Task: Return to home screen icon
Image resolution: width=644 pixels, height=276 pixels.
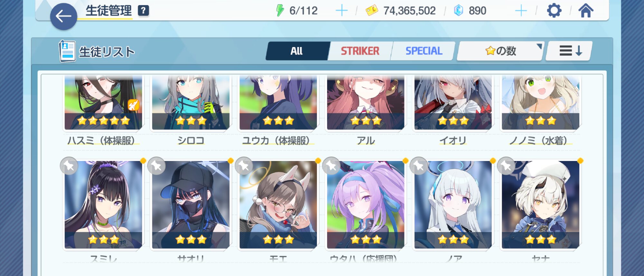Action: pyautogui.click(x=586, y=11)
